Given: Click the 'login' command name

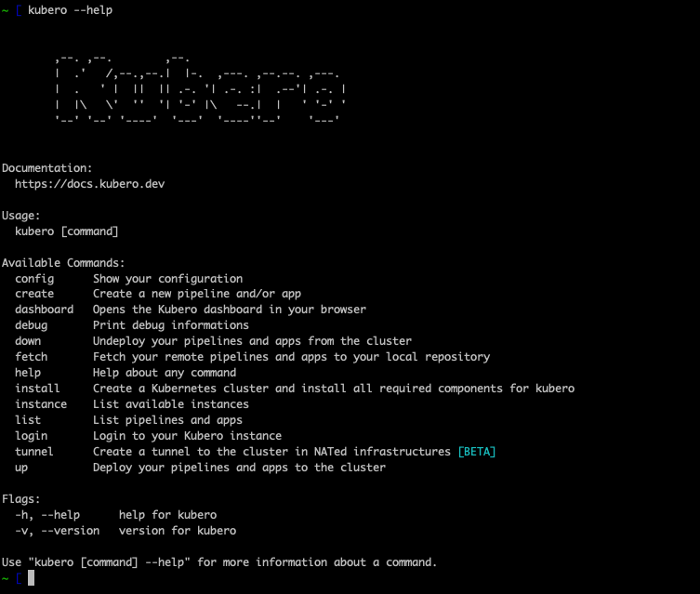Looking at the screenshot, I should 32,436.
